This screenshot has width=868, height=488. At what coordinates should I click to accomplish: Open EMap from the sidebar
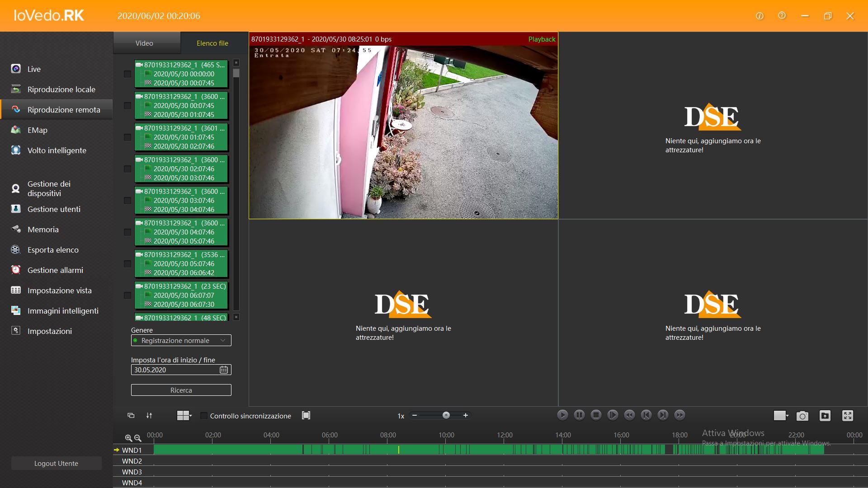click(x=37, y=130)
